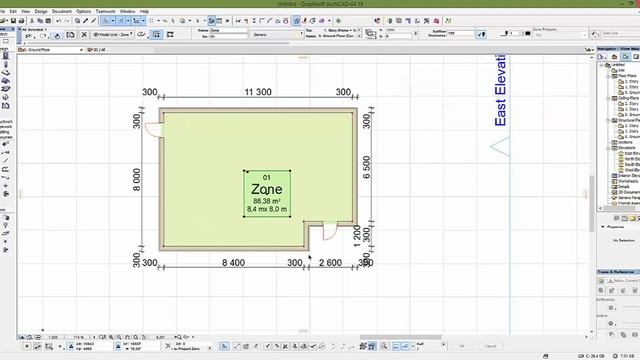Click the first Navigator mode icon
The image size is (640, 360).
(602, 57)
